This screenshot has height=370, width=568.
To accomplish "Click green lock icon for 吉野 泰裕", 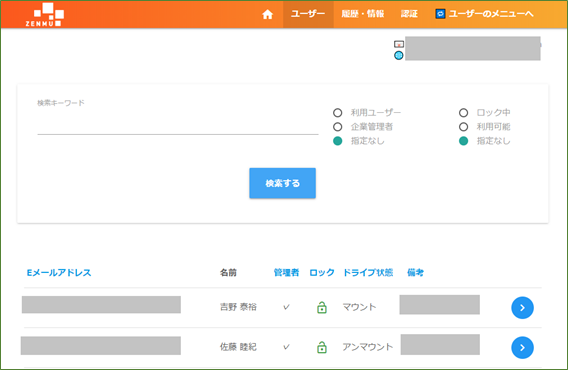I will 322,307.
